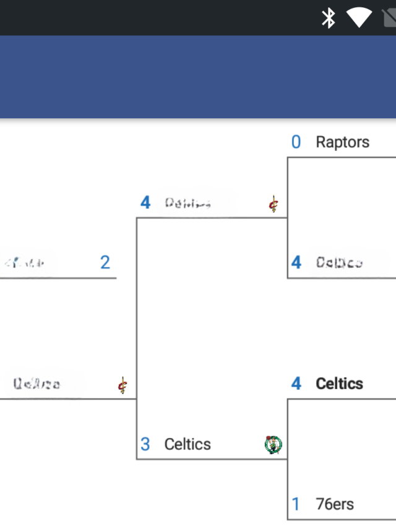Select the bold Celtics team name

click(x=339, y=384)
